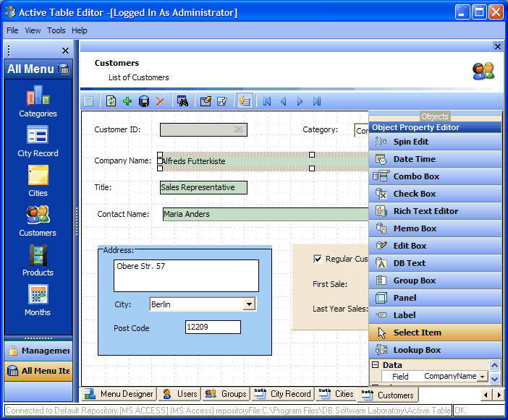Click the edit form pencil icon

(x=222, y=102)
